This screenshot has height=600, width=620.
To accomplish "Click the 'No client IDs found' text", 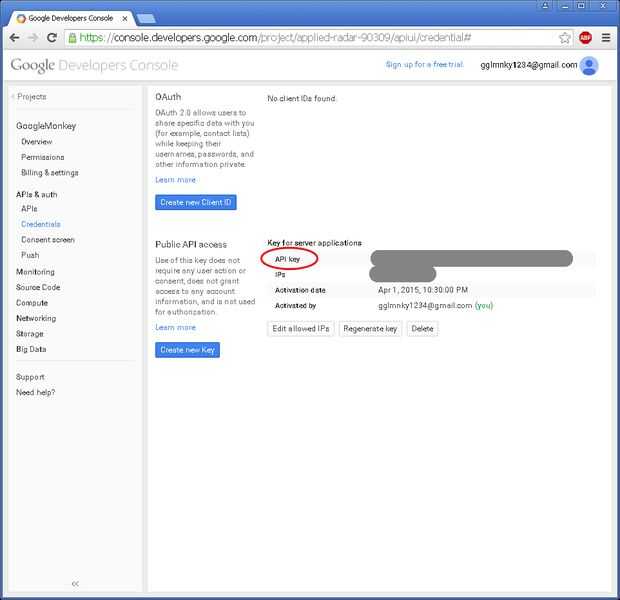I will 301,98.
